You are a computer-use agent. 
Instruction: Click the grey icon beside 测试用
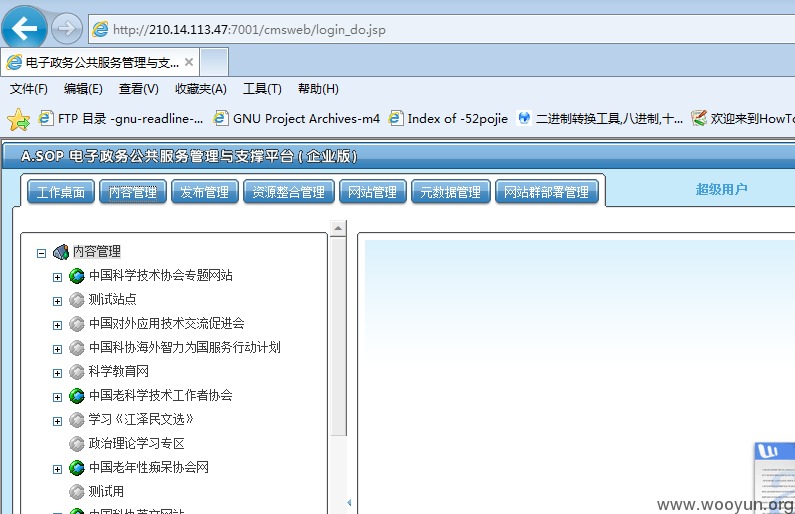[x=77, y=492]
